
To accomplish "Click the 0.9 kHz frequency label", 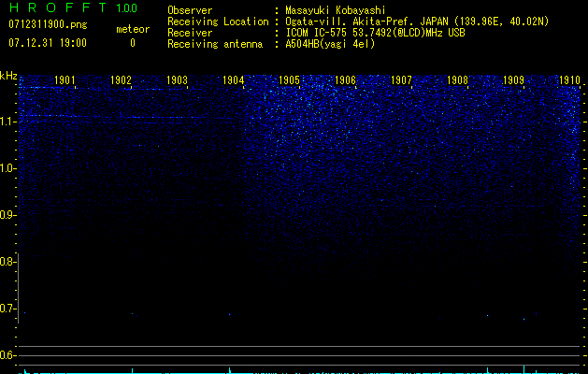I will tap(7, 215).
